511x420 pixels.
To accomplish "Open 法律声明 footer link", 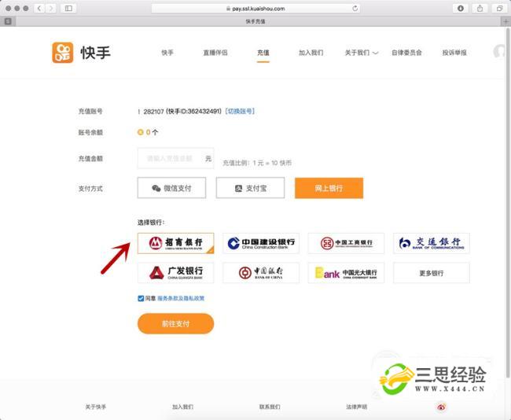I will (x=357, y=407).
